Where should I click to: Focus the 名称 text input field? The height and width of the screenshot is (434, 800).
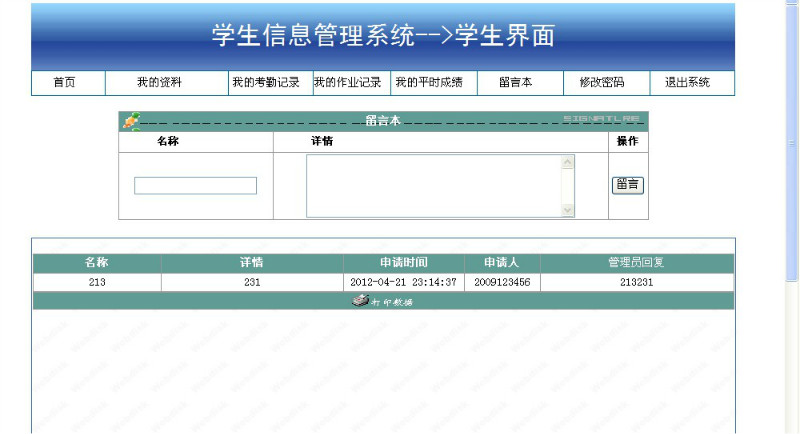195,186
